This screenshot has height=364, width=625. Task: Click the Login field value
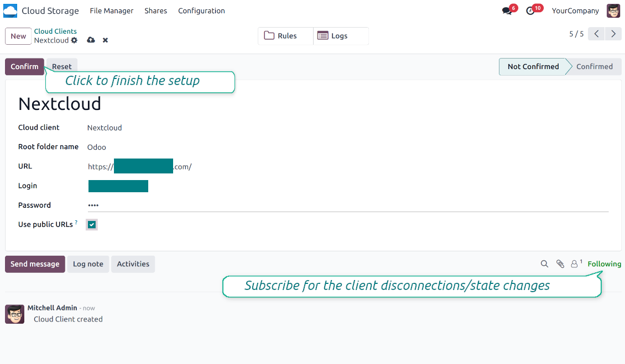coord(118,186)
